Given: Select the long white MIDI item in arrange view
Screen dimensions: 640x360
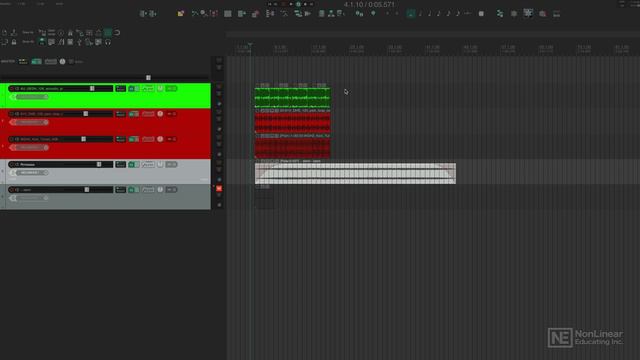Looking at the screenshot, I should pos(356,173).
